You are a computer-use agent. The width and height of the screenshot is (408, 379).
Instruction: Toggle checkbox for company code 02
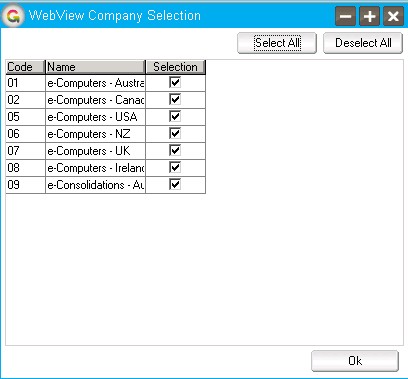(x=175, y=99)
